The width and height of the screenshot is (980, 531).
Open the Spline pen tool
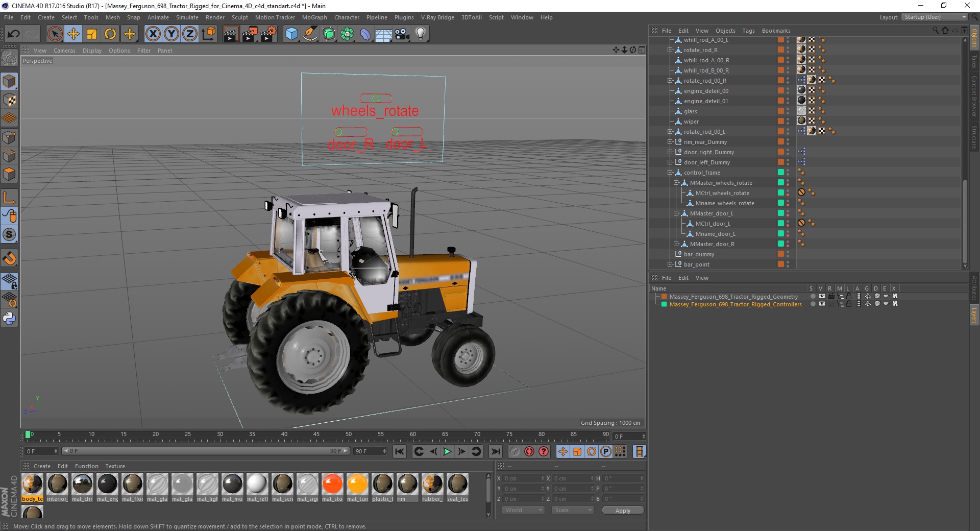pyautogui.click(x=310, y=34)
